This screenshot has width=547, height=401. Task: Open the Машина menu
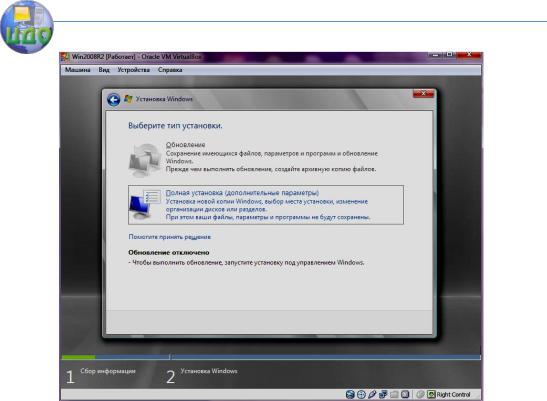click(77, 70)
